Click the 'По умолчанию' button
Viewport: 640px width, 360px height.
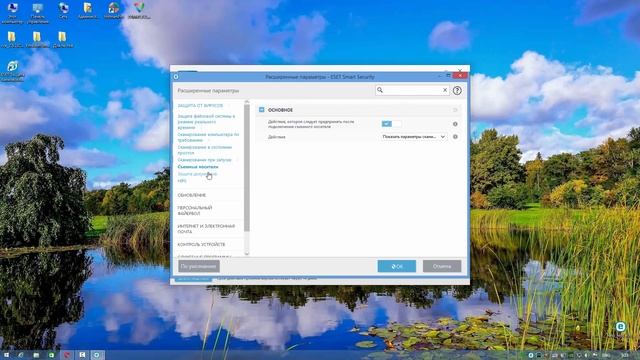click(199, 266)
